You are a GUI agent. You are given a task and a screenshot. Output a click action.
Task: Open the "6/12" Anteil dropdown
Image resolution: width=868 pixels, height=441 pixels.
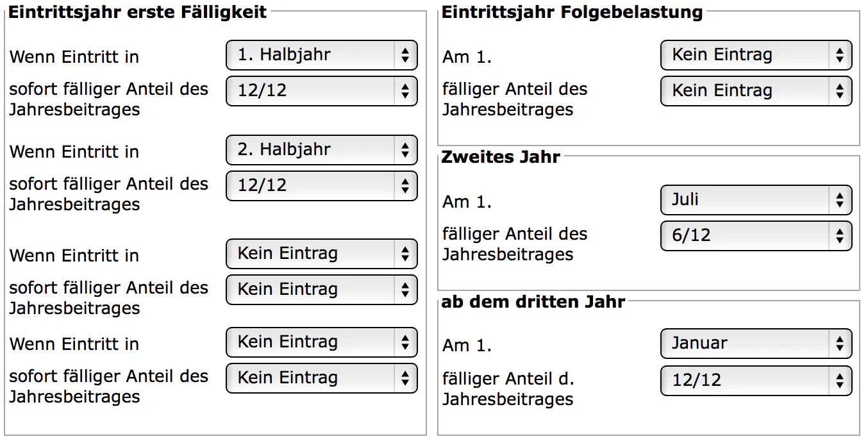point(755,235)
